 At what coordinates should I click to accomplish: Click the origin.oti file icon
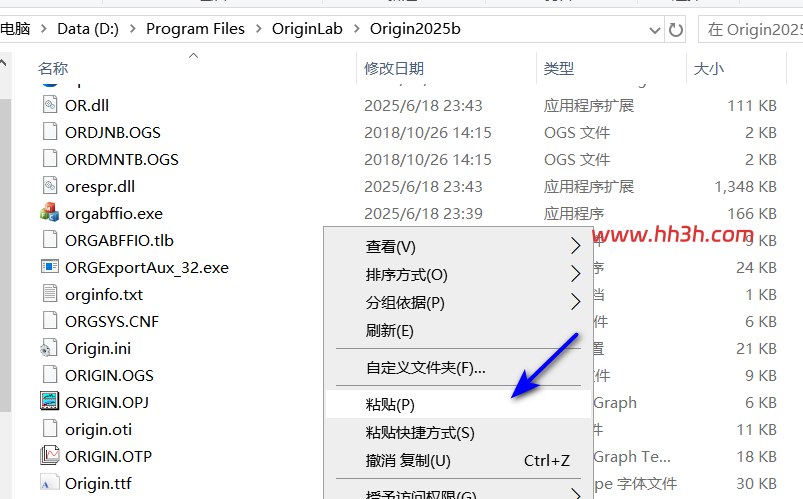50,429
